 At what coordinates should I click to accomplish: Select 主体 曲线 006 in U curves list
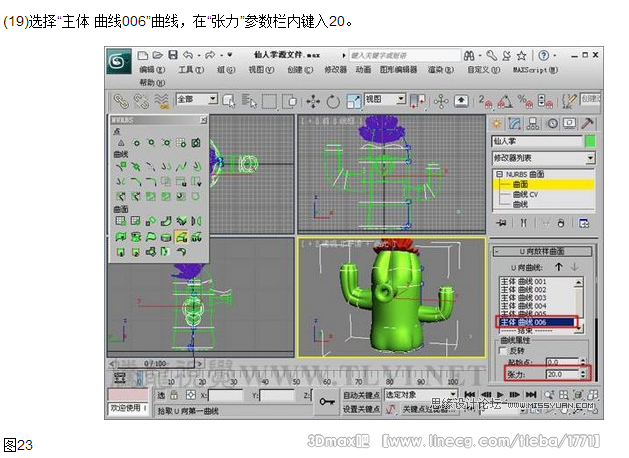(x=536, y=322)
